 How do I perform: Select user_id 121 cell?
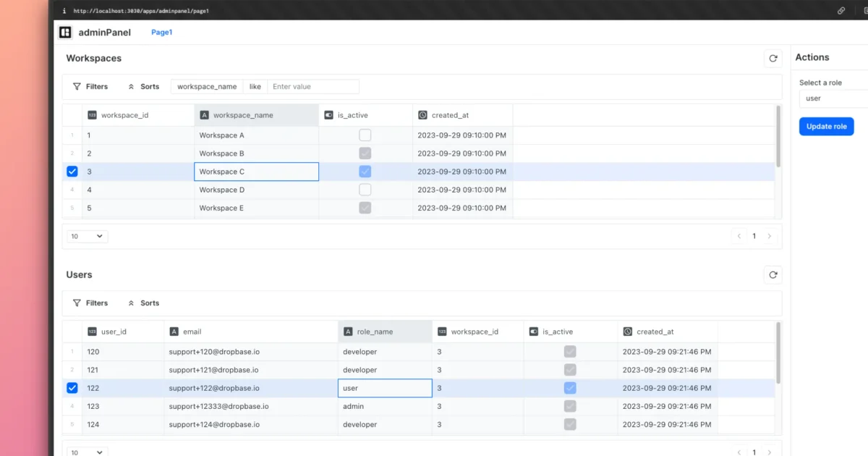point(123,370)
